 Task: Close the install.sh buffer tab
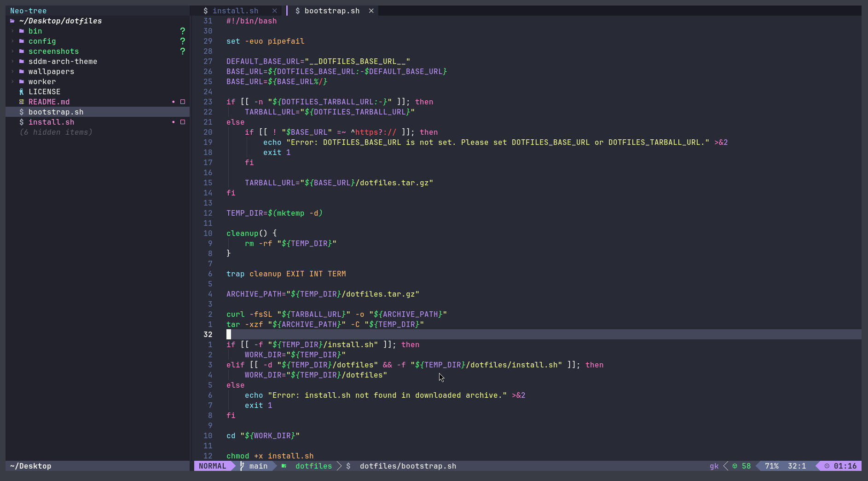tap(275, 11)
